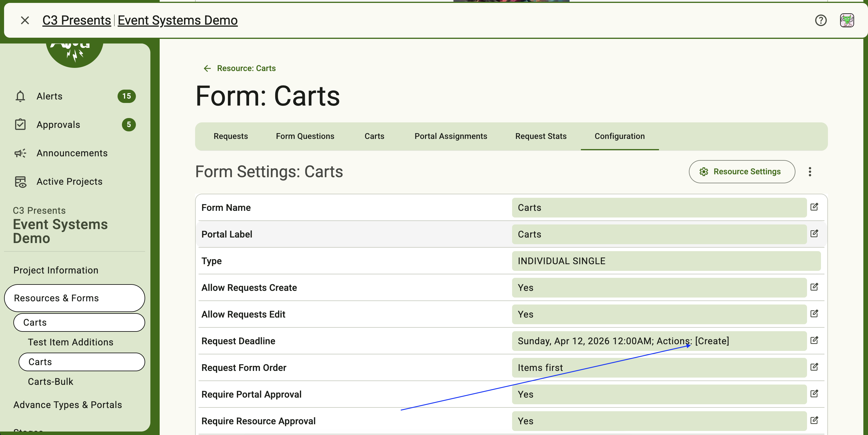
Task: Click the Alerts bell icon
Action: click(20, 96)
